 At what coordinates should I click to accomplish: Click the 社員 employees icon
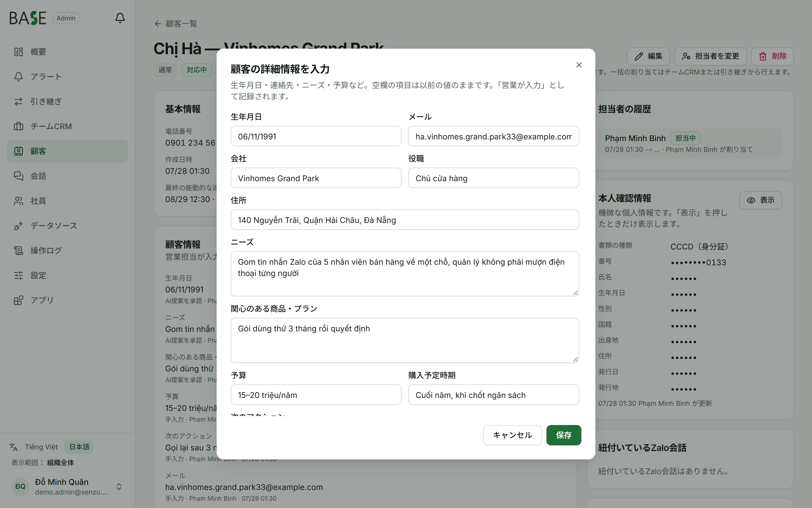18,201
